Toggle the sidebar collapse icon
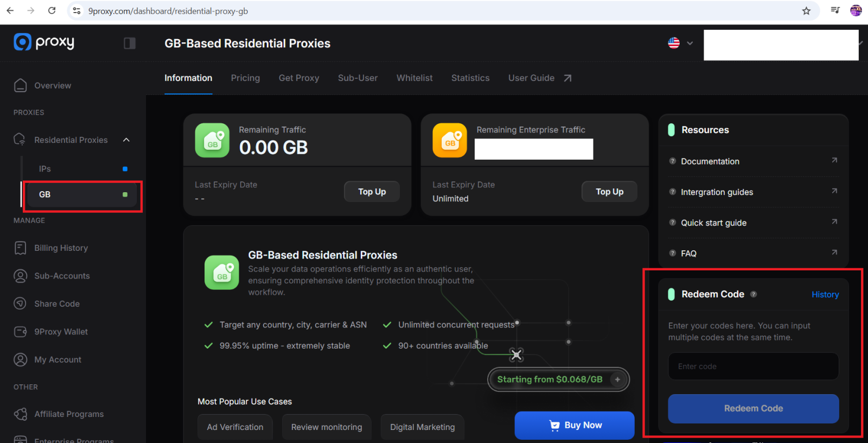 [x=129, y=43]
